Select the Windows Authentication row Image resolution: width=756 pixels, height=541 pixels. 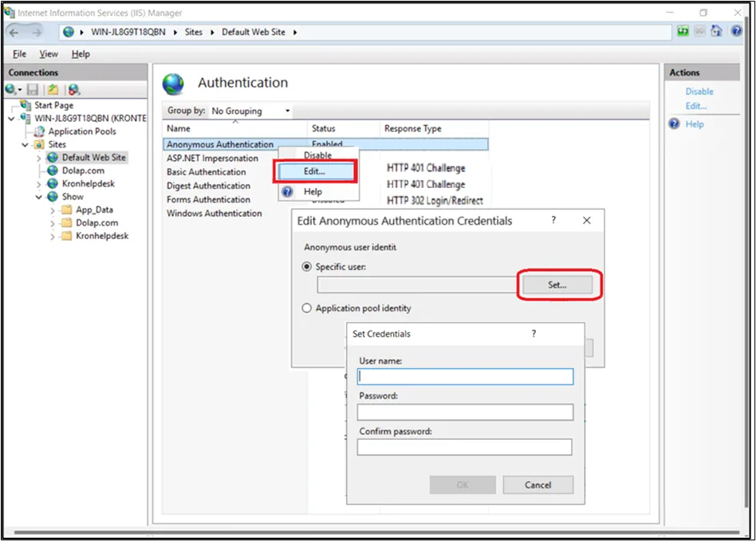[x=214, y=213]
